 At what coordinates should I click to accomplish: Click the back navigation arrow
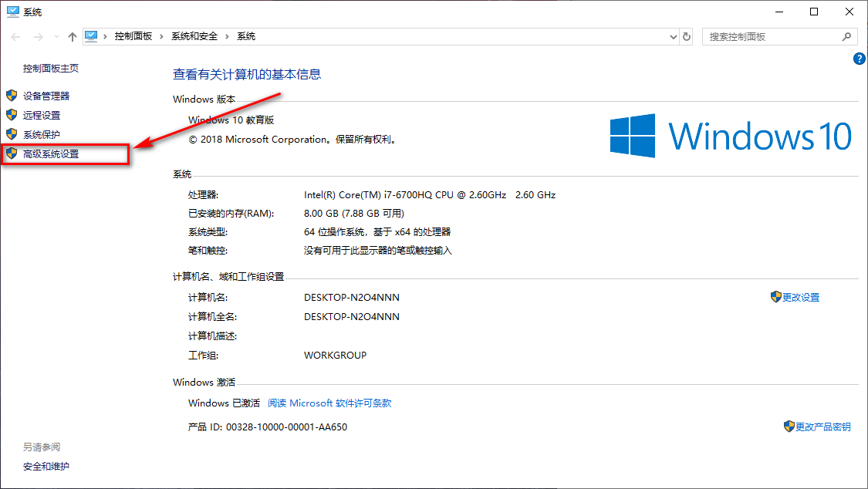tap(15, 36)
